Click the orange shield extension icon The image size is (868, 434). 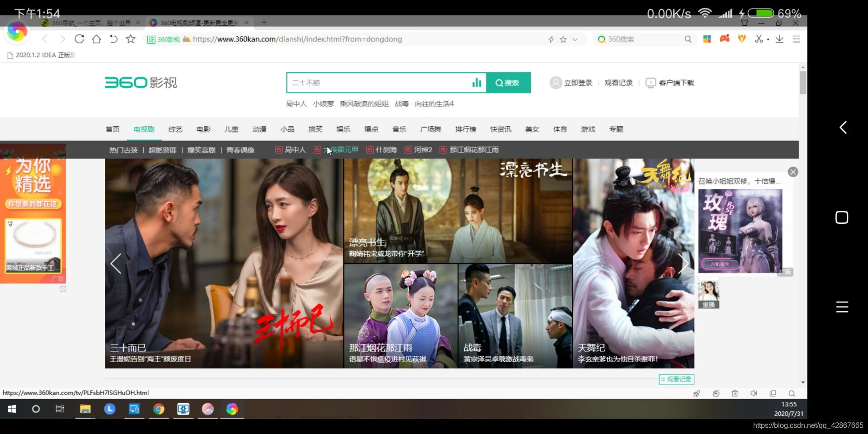(742, 39)
